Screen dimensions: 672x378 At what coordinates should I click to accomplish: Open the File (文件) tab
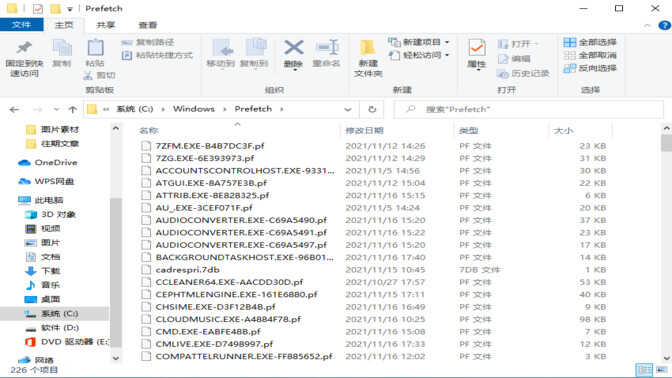click(21, 25)
